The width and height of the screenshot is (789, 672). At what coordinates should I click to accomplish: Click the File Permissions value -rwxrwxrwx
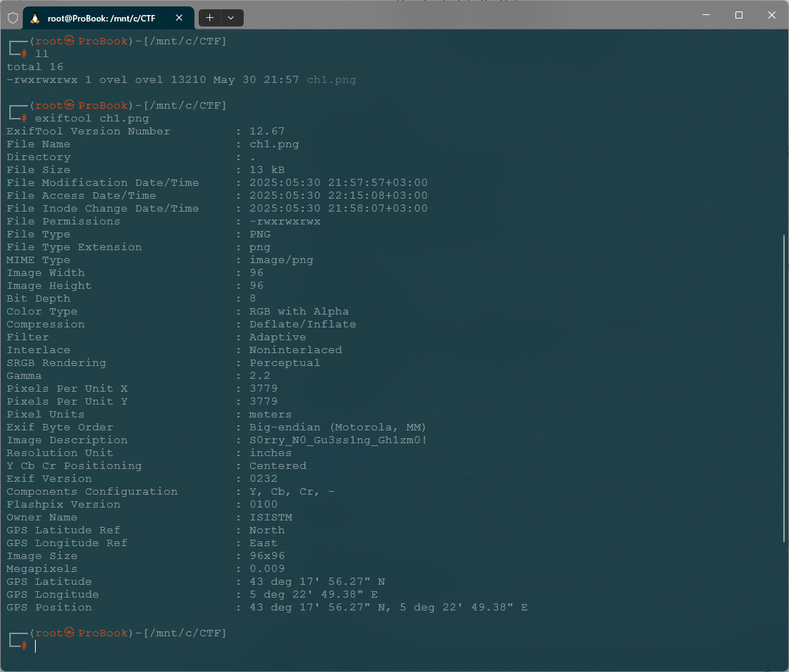click(285, 221)
